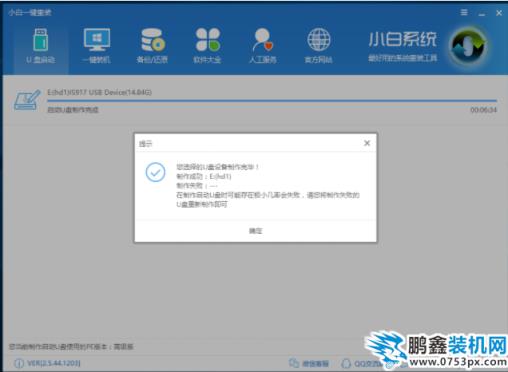508x372 pixels.
Task: Click the elapsed time 00:06:34
Action: [483, 110]
